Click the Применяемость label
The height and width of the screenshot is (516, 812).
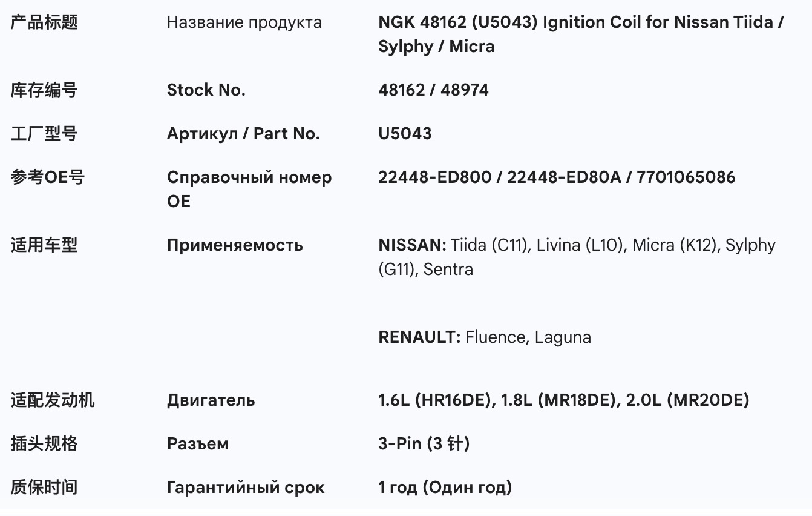tap(235, 245)
